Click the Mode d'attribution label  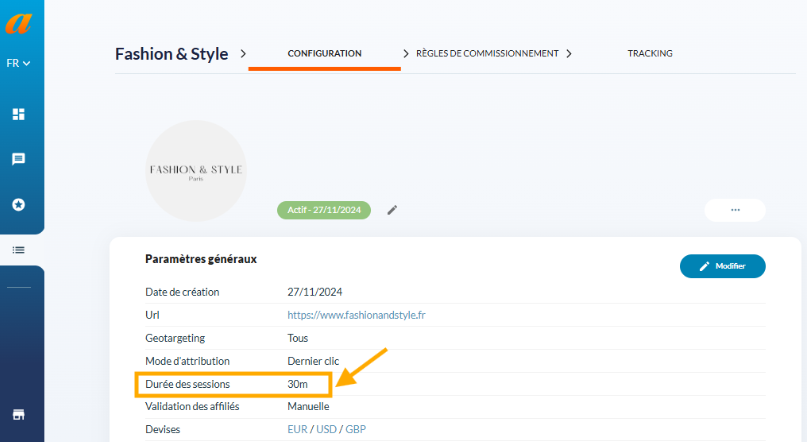click(x=187, y=361)
